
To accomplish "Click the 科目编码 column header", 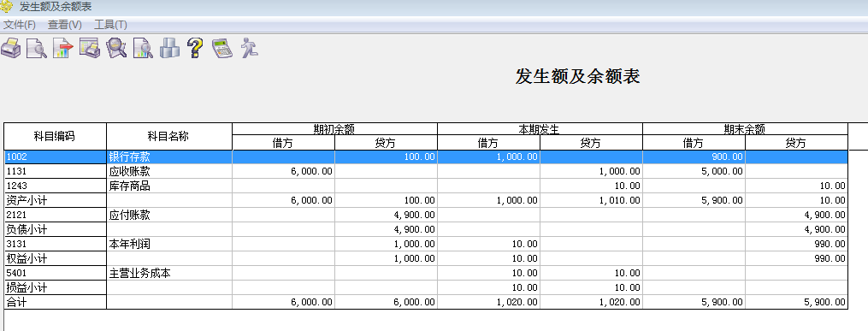I will [55, 136].
